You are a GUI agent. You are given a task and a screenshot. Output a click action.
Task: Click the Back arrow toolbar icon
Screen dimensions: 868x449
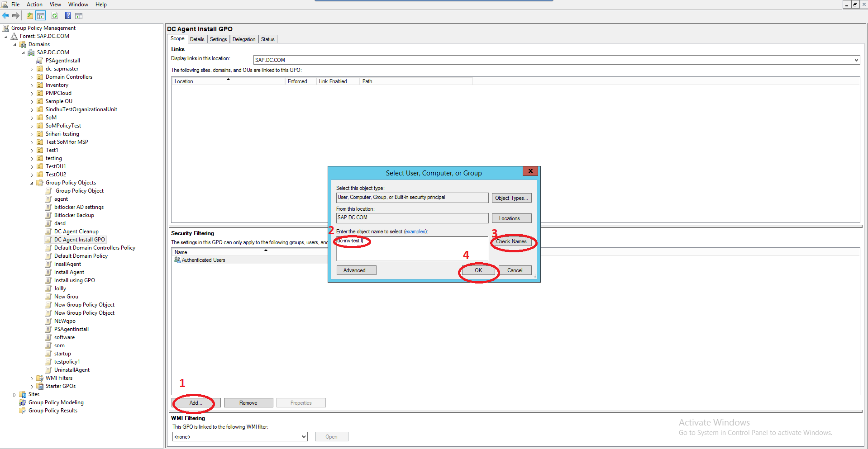5,16
